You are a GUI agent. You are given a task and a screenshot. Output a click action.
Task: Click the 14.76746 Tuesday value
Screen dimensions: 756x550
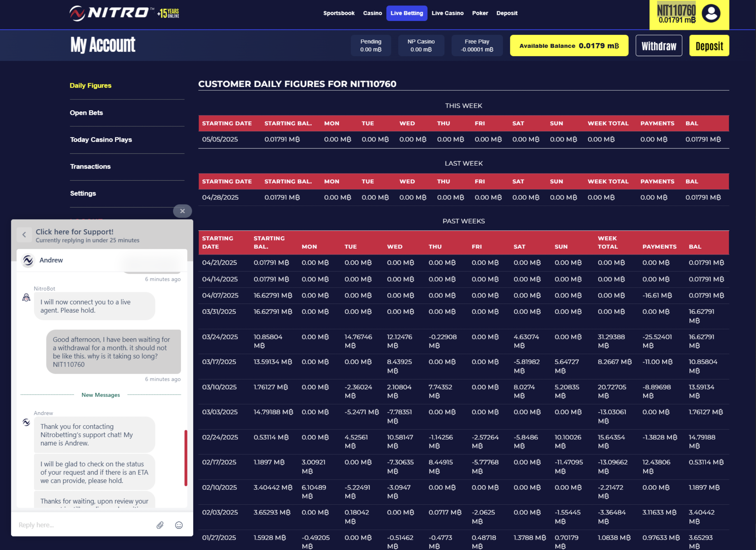point(358,341)
